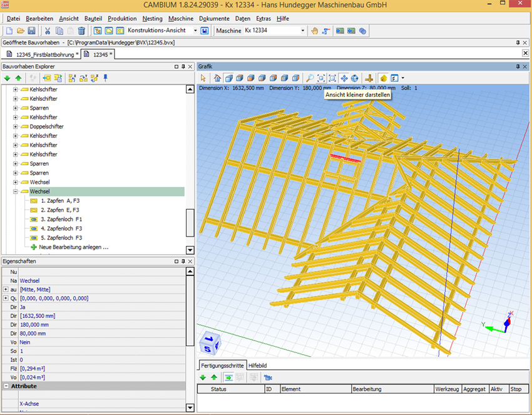Viewport: 532px width, 415px height.
Task: Click the blue pin icon in Explorer
Action: point(106,78)
